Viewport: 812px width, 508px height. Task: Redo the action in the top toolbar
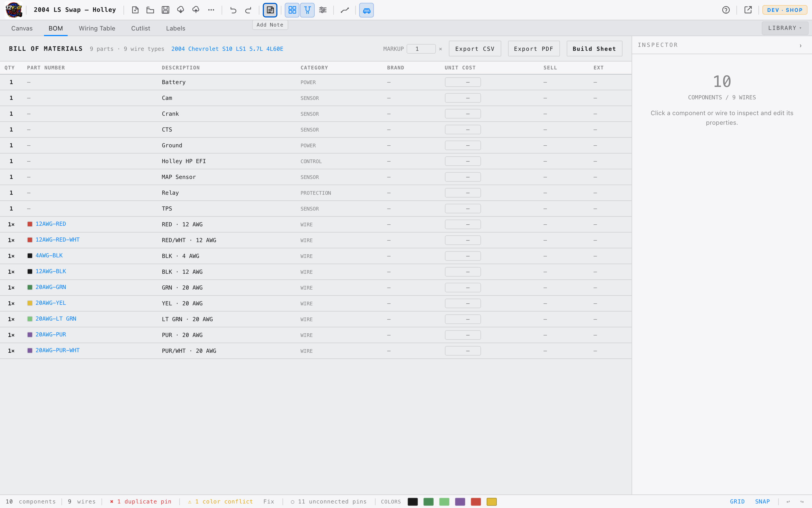[x=248, y=10]
